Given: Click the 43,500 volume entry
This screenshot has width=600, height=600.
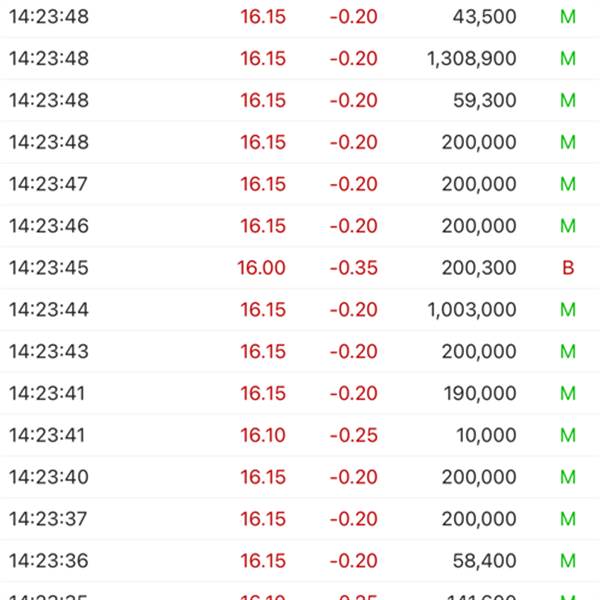Looking at the screenshot, I should pos(484,17).
